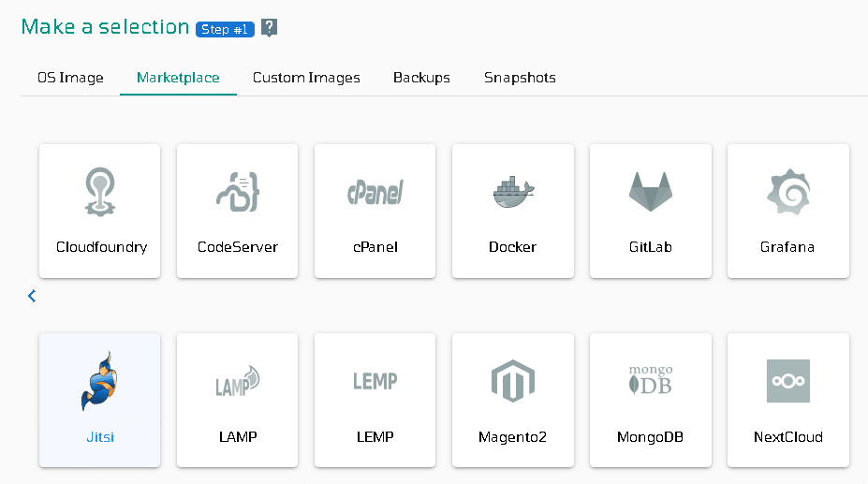The height and width of the screenshot is (484, 868).
Task: Click the Make a selection heading
Action: 105,26
